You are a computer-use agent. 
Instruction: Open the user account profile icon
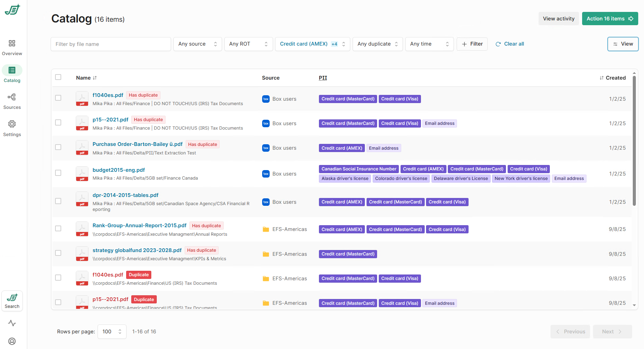click(12, 341)
